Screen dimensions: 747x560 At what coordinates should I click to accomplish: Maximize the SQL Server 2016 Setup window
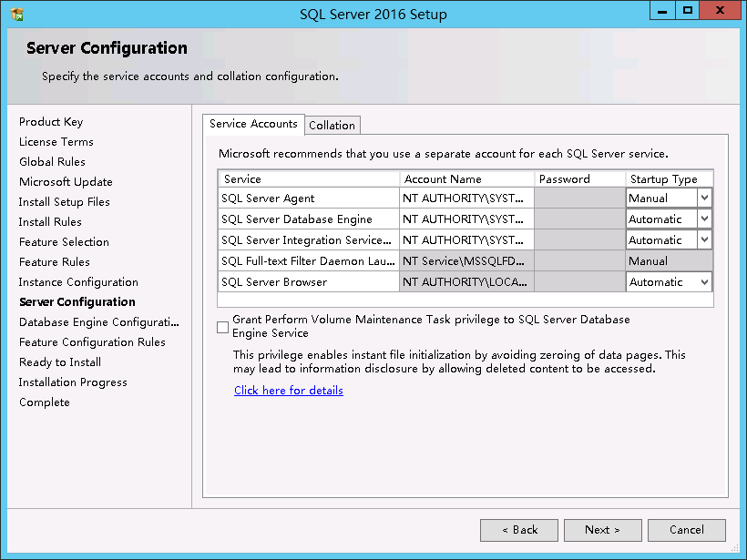click(x=688, y=12)
